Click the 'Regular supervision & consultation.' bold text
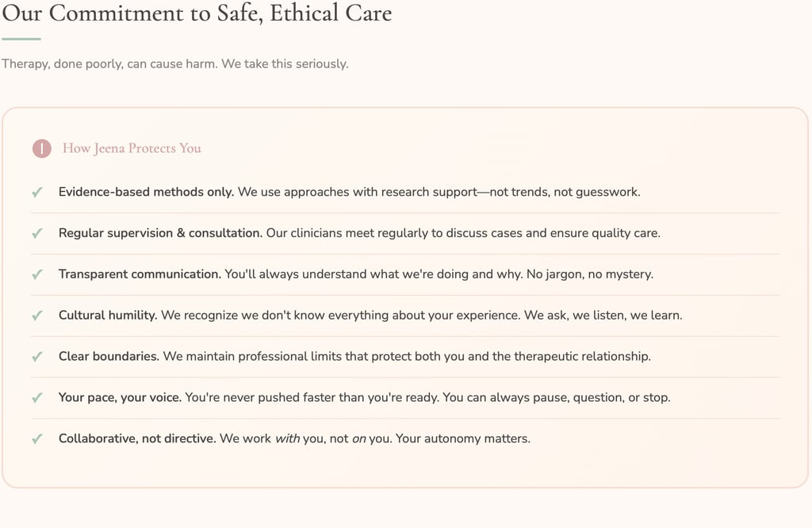812x528 pixels. point(160,233)
